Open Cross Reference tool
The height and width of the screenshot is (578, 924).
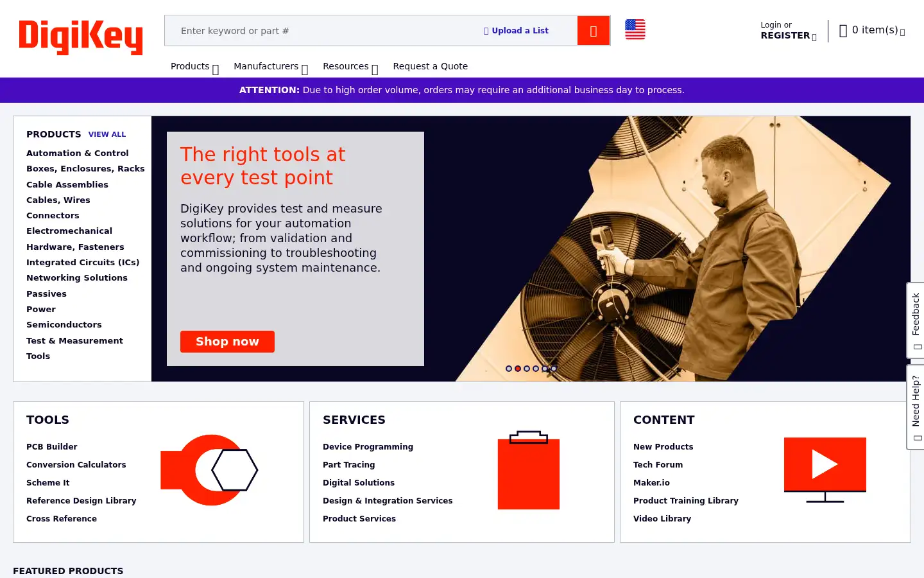[62, 519]
